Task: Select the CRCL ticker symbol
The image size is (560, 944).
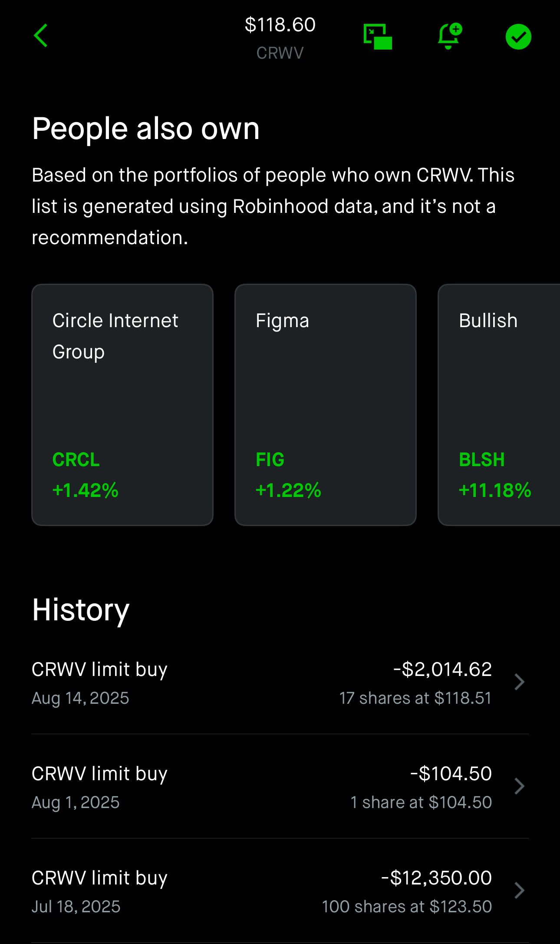Action: 76,460
